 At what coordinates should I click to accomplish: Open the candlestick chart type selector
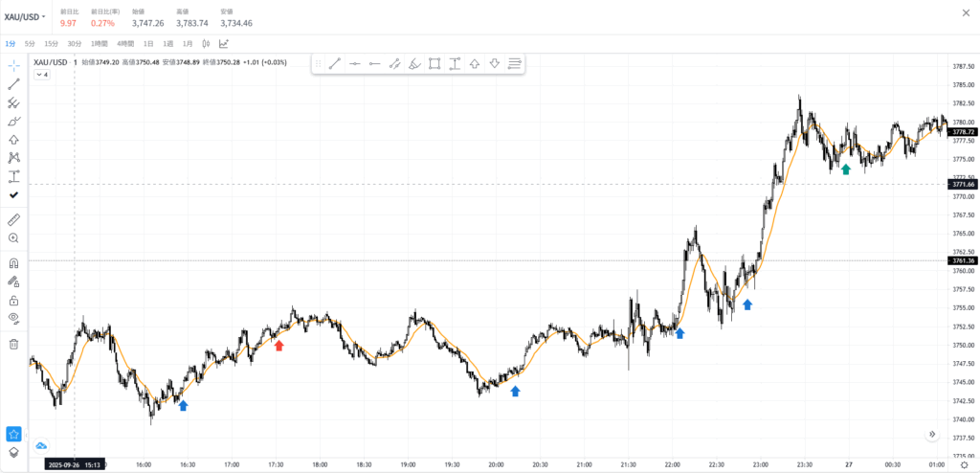point(205,43)
